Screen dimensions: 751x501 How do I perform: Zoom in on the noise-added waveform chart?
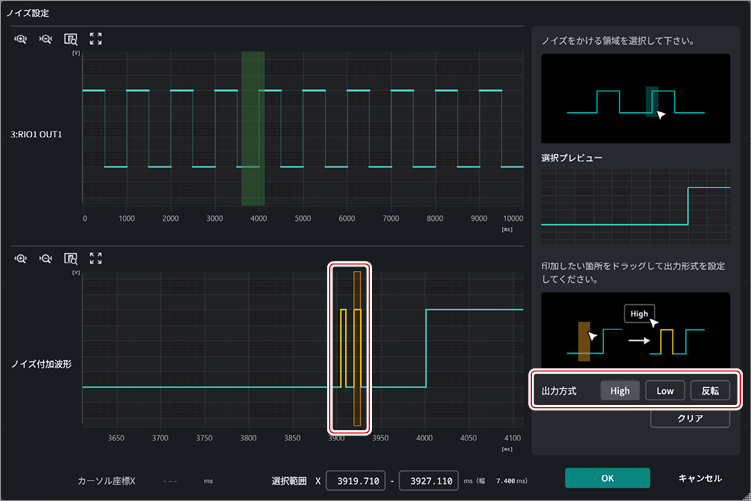click(20, 259)
